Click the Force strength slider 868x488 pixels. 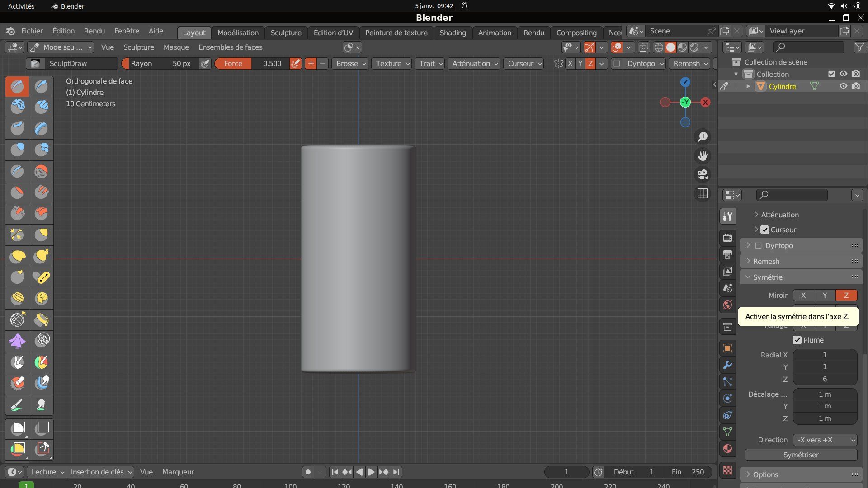pos(251,64)
